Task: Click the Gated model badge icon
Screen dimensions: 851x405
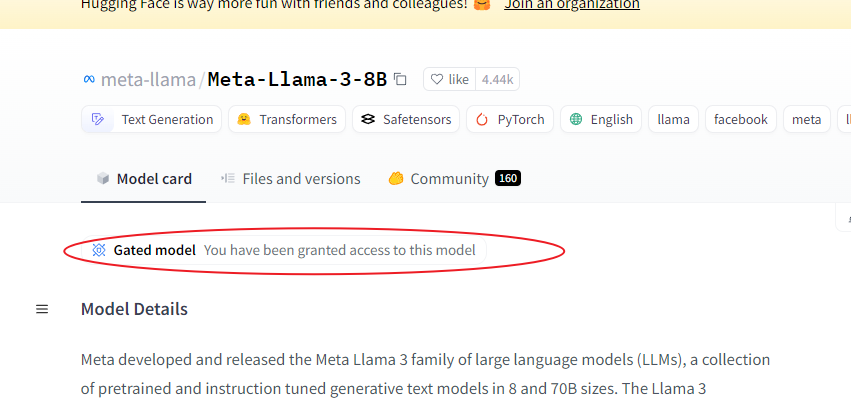Action: 99,250
